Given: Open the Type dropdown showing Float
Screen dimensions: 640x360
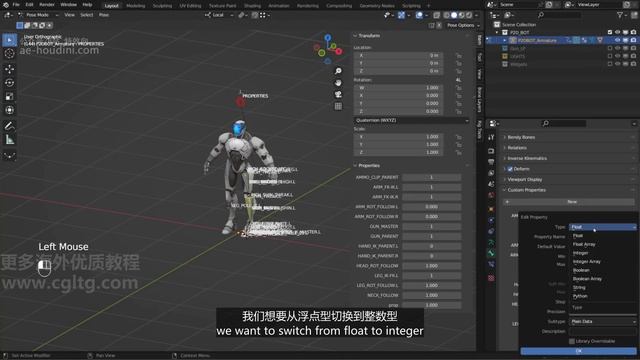Looking at the screenshot, I should (602, 227).
